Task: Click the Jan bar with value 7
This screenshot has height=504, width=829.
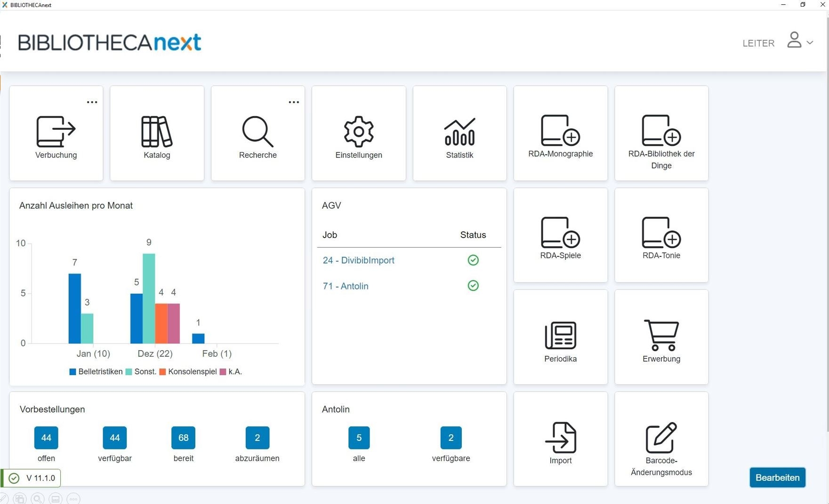Action: pos(74,308)
